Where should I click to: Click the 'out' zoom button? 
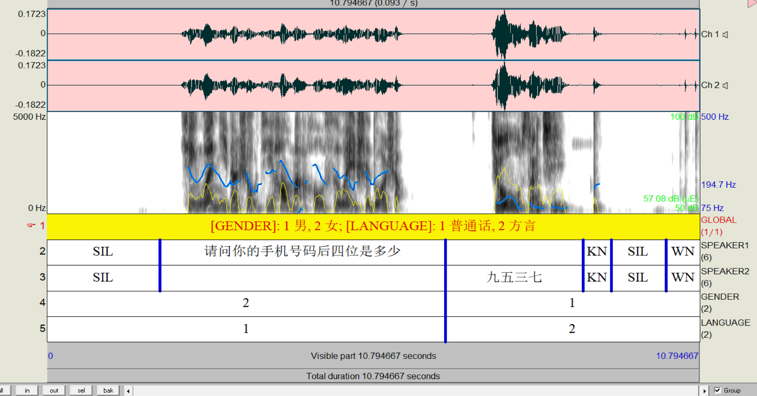point(54,390)
